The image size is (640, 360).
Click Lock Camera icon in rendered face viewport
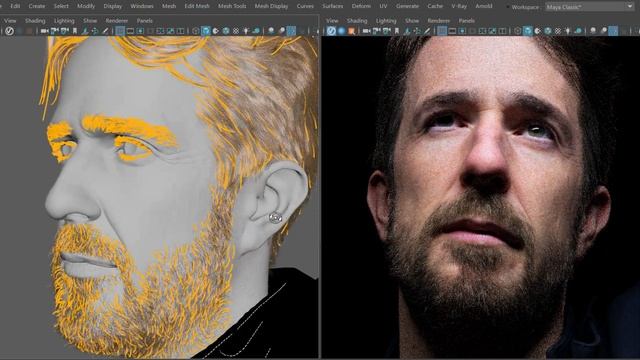click(x=376, y=31)
